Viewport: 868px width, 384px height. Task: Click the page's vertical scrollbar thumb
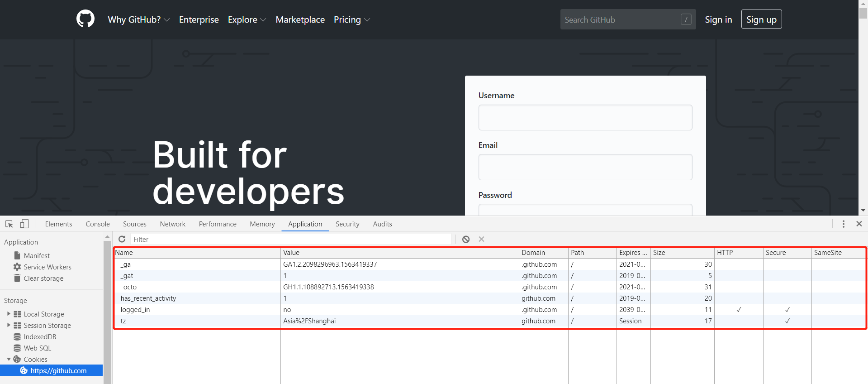pyautogui.click(x=863, y=13)
